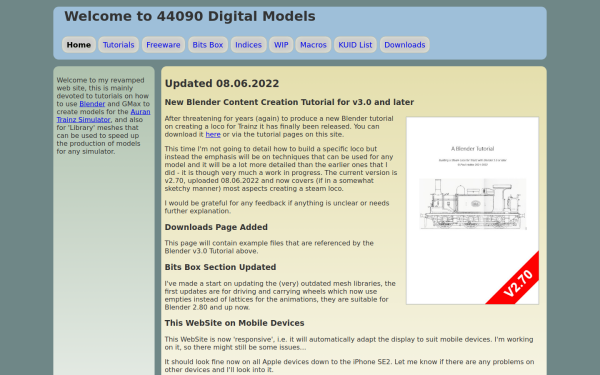Click the 'I would be grateful for any feedback' paragraph
Screen dimensions: 600x375
coord(277,207)
